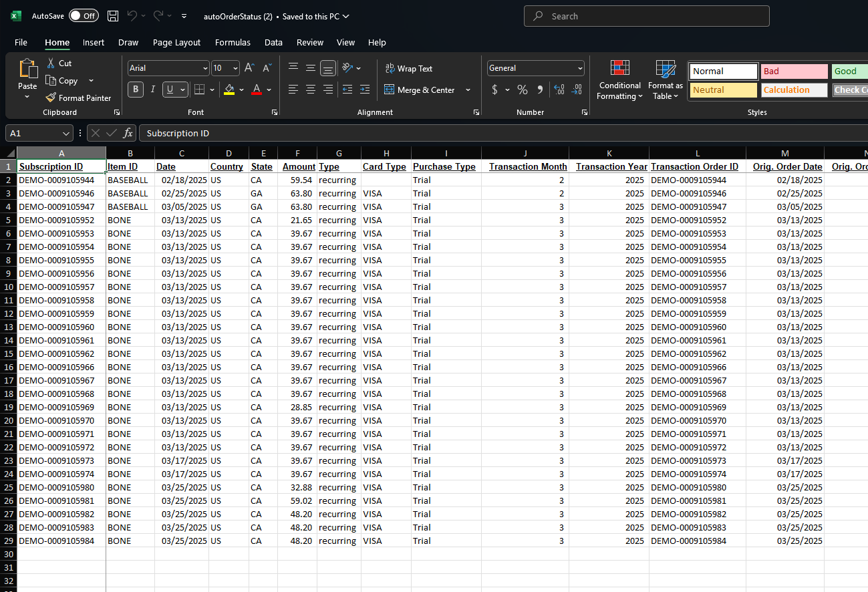The height and width of the screenshot is (592, 868).
Task: Click the Save disk icon
Action: pyautogui.click(x=113, y=16)
